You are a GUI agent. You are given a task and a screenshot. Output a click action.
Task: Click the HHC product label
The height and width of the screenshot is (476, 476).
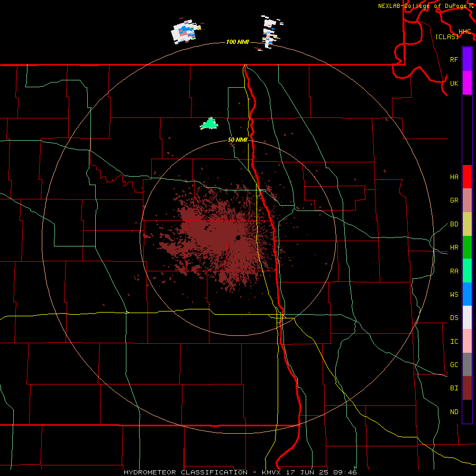[464, 32]
